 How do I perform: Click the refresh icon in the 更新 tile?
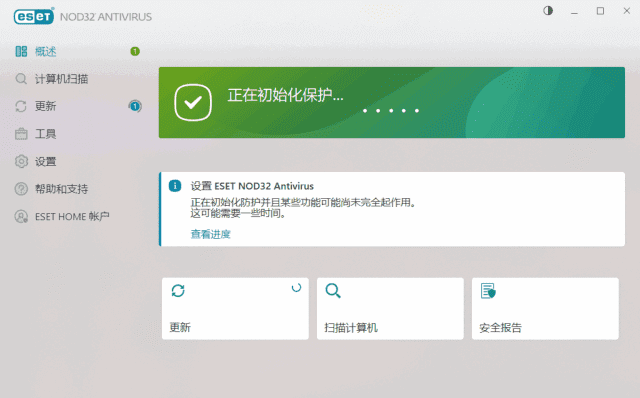(x=178, y=291)
